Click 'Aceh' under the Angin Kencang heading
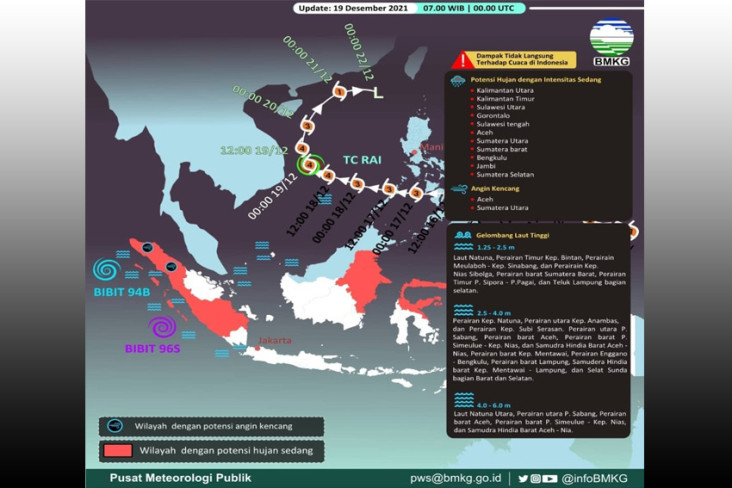Screen dimensions: 732x488 point(485,199)
